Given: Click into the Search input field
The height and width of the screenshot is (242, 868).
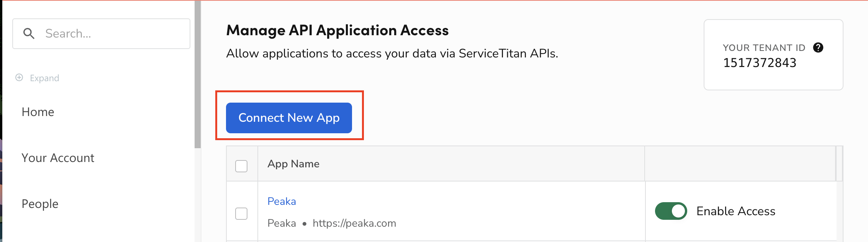Looking at the screenshot, I should 115,34.
